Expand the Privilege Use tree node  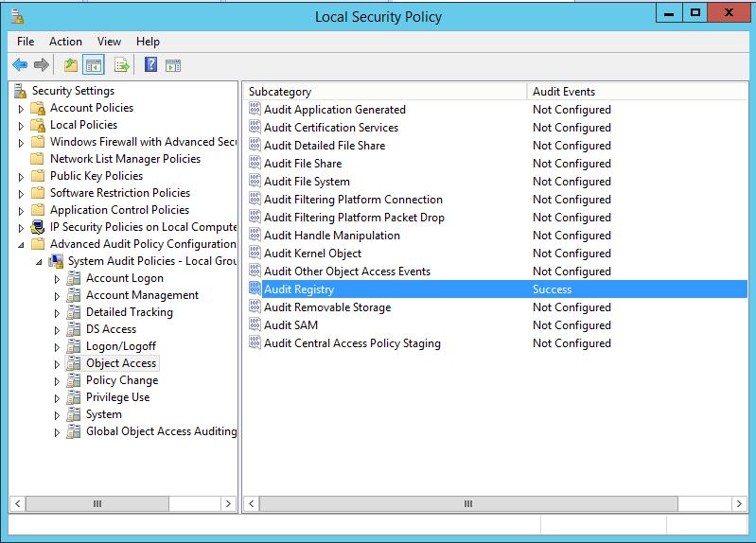(x=57, y=397)
